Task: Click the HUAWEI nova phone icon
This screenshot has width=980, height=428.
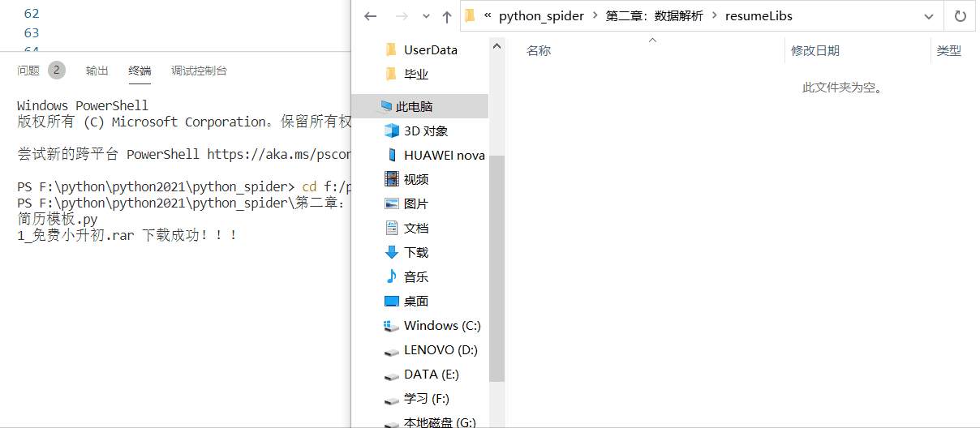Action: [x=392, y=155]
